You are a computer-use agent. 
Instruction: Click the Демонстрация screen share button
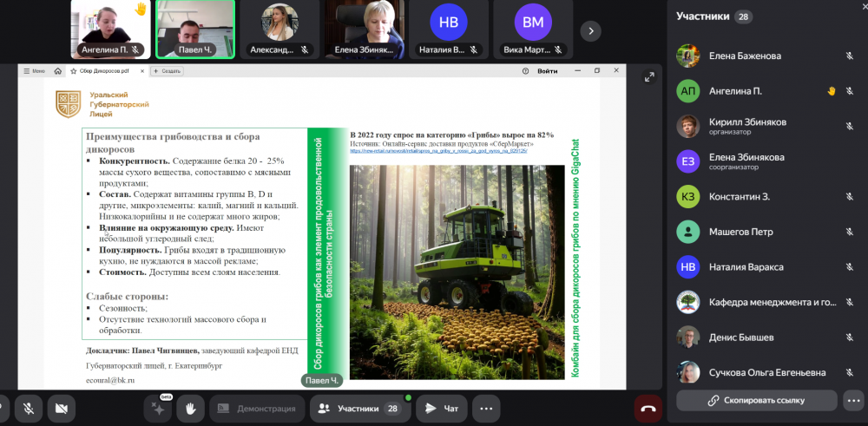(257, 408)
